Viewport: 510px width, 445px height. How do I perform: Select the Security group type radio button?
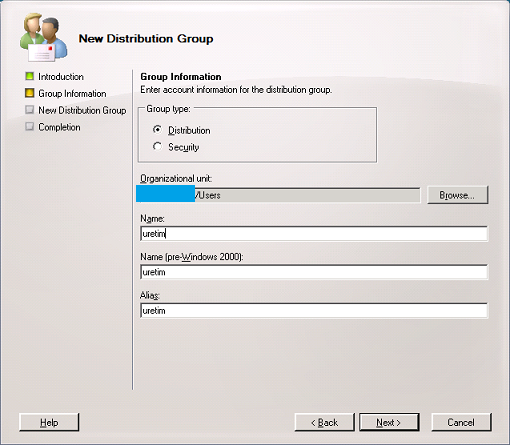[x=157, y=146]
